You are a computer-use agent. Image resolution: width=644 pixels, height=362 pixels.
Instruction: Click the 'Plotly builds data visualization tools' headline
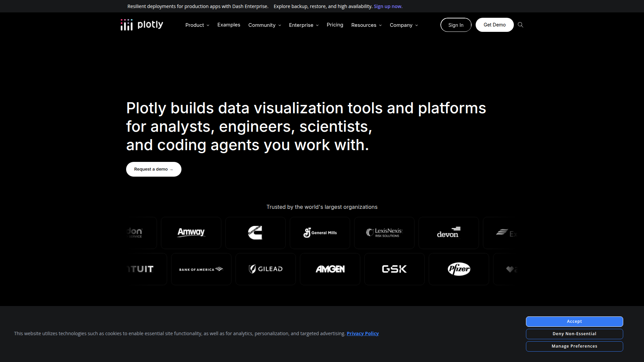(x=306, y=126)
